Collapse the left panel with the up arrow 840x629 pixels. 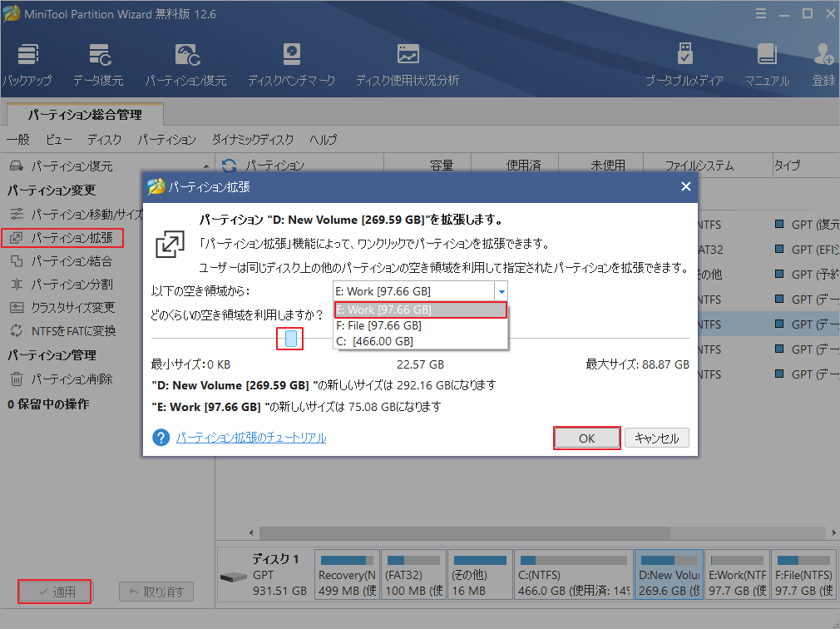click(x=206, y=166)
